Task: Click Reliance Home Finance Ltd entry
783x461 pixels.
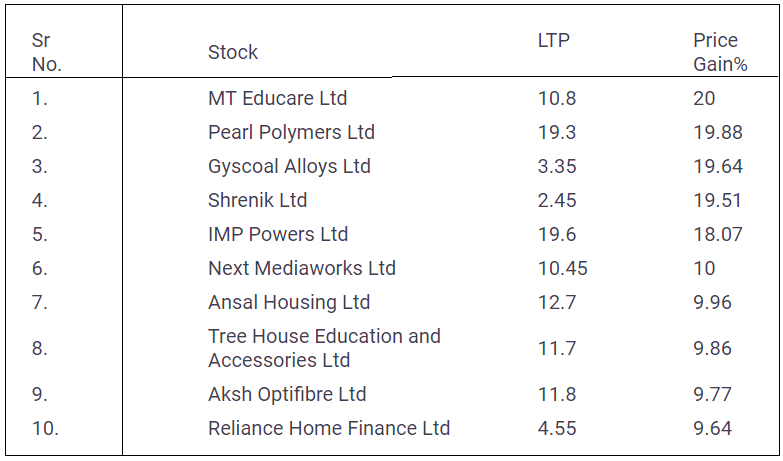Action: pyautogui.click(x=329, y=428)
